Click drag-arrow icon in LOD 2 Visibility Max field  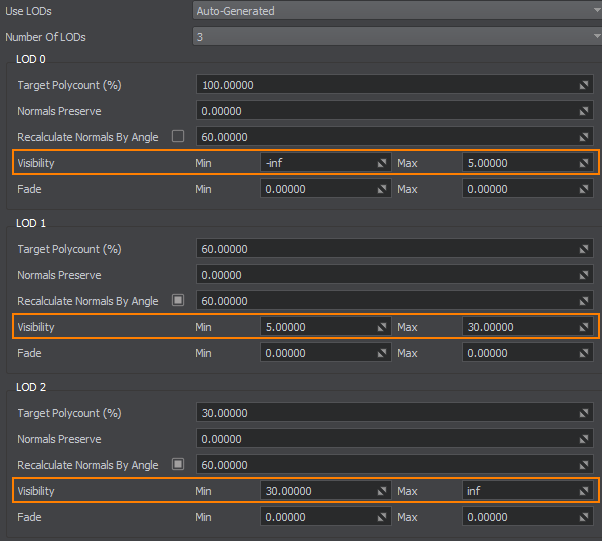[585, 491]
